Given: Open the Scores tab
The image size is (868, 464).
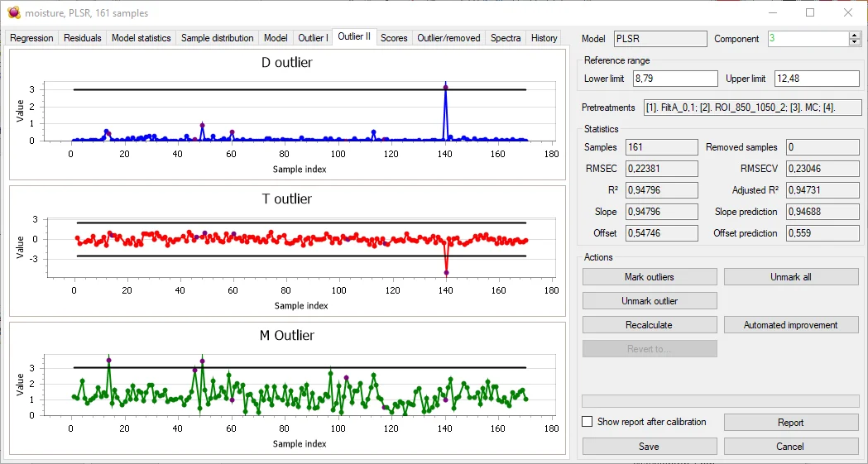Looking at the screenshot, I should click(394, 38).
